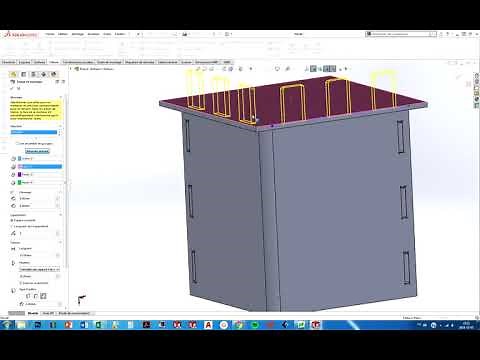
Task: Select the third, highlighted edge type button
Action: [x=43, y=296]
